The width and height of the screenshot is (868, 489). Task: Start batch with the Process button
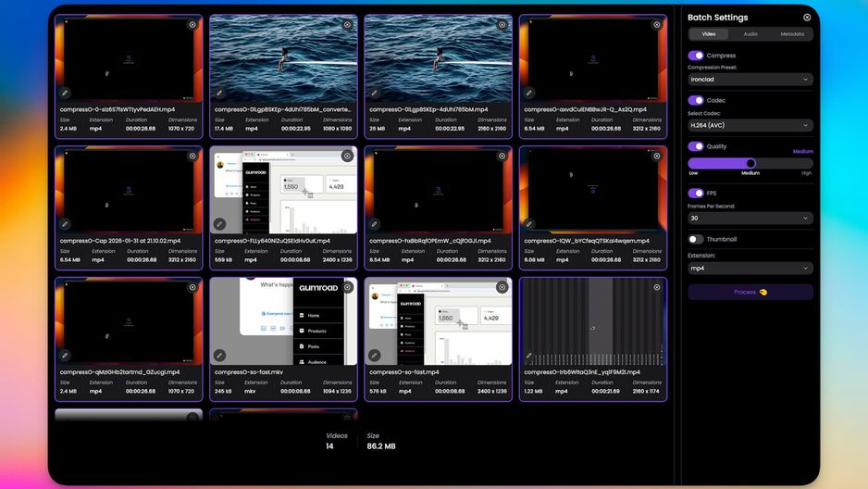[750, 292]
